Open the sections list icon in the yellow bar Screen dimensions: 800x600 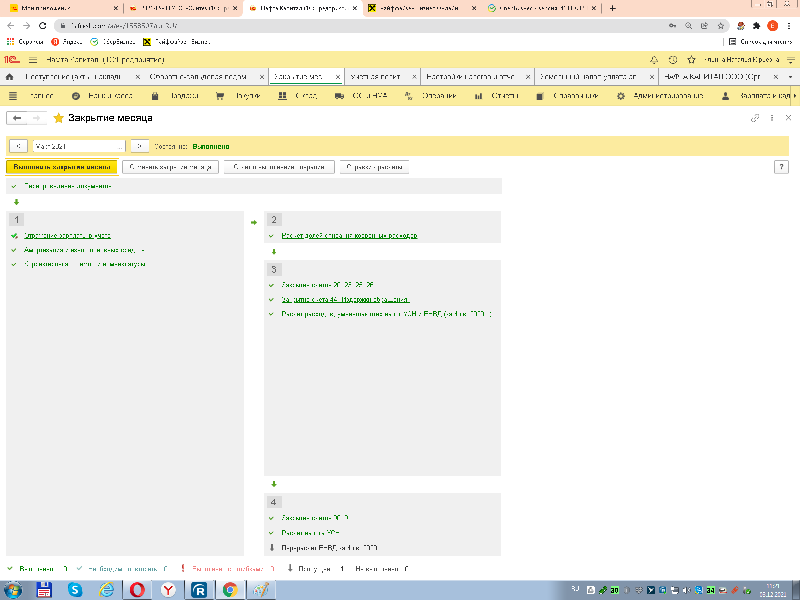tap(13, 95)
